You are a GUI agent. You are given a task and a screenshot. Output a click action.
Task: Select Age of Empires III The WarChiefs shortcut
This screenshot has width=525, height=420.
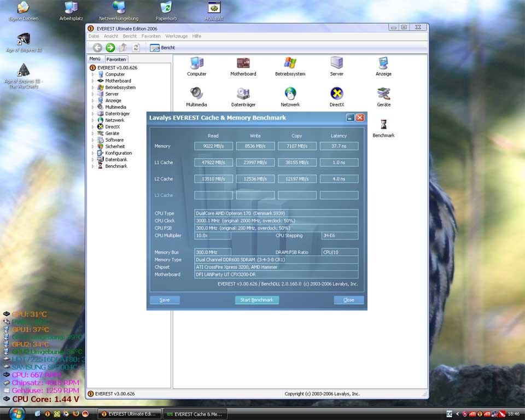24,76
